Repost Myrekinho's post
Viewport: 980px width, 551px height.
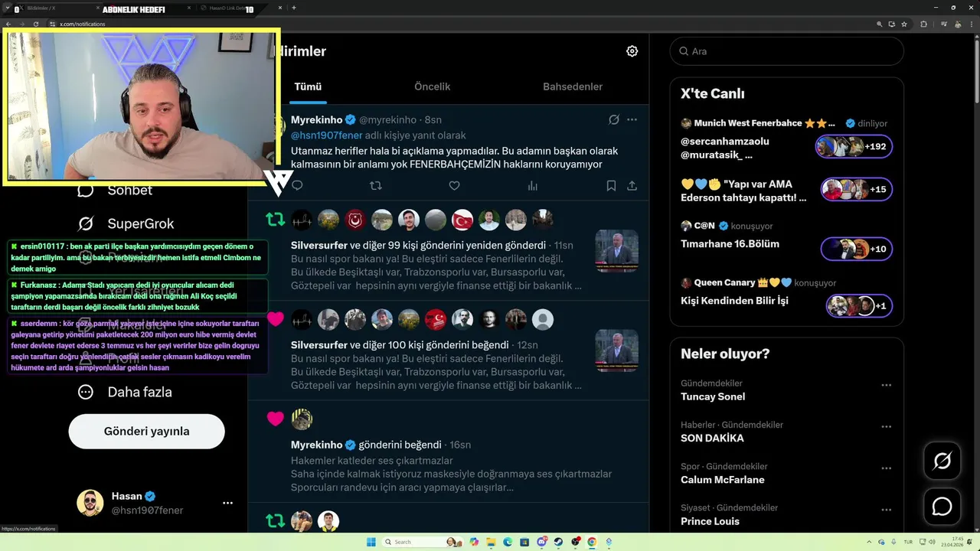pos(376,185)
